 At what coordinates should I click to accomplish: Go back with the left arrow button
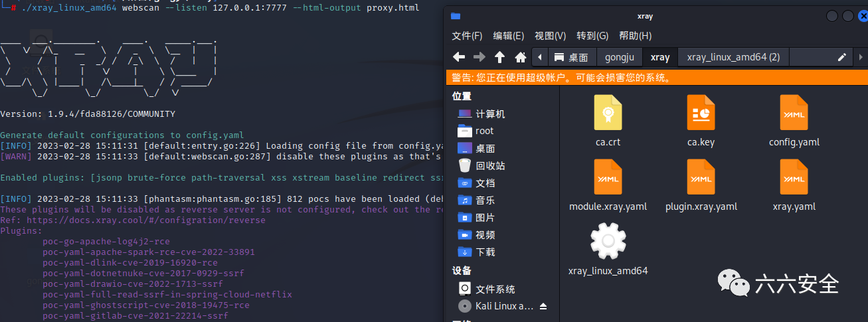pyautogui.click(x=459, y=56)
